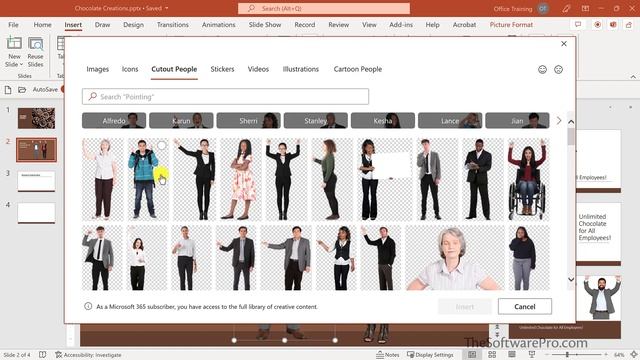Select the woman in wheelchair cutout
Image resolution: width=640 pixels, height=360 pixels.
pos(529,179)
